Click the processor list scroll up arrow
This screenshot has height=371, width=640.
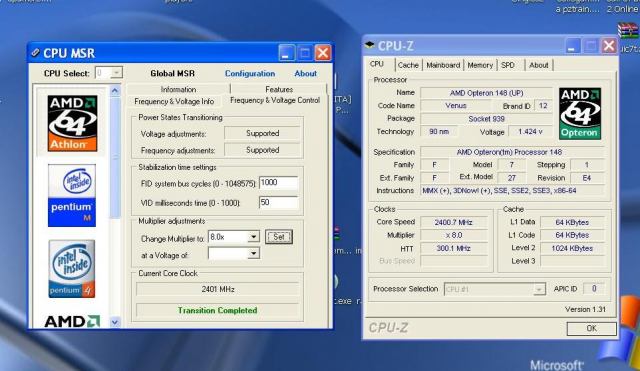pos(115,91)
